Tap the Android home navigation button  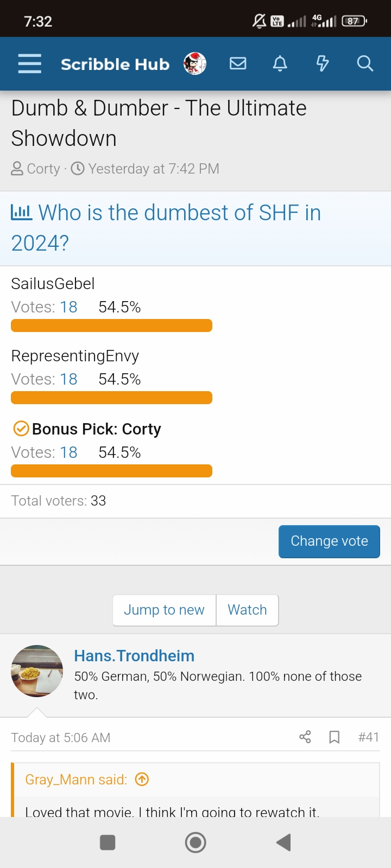click(195, 843)
